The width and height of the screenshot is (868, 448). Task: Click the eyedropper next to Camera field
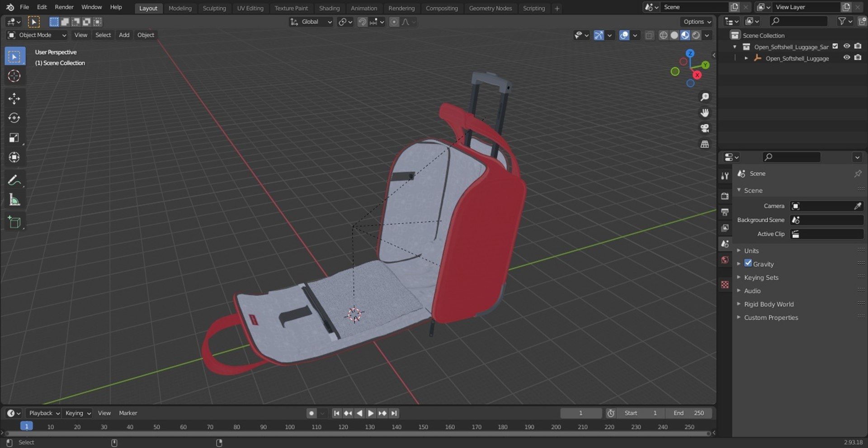[x=857, y=206]
